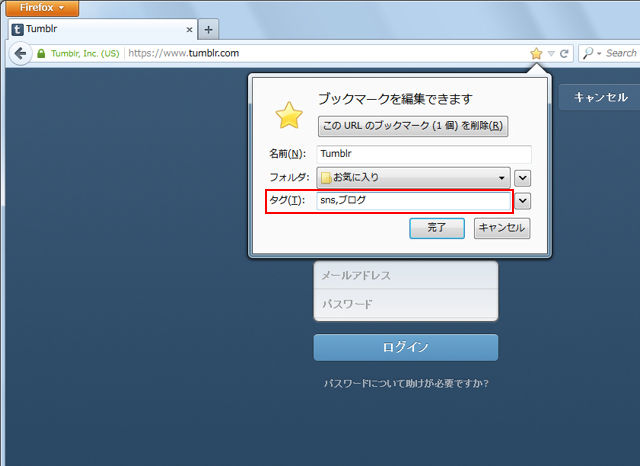
Task: Click the page's top-right キャンセル button
Action: [x=600, y=98]
